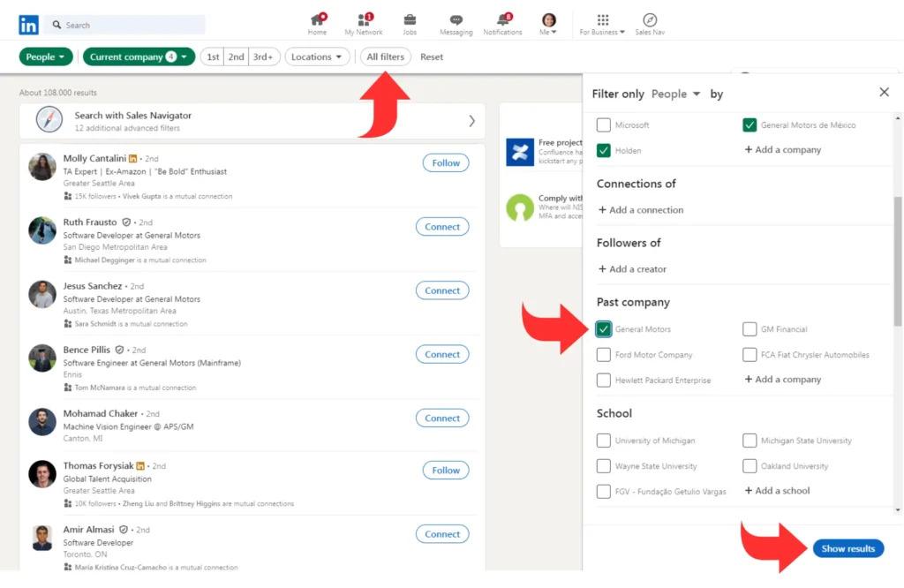Open the 'Filter only People' dropdown
The width and height of the screenshot is (904, 588).
(x=675, y=94)
